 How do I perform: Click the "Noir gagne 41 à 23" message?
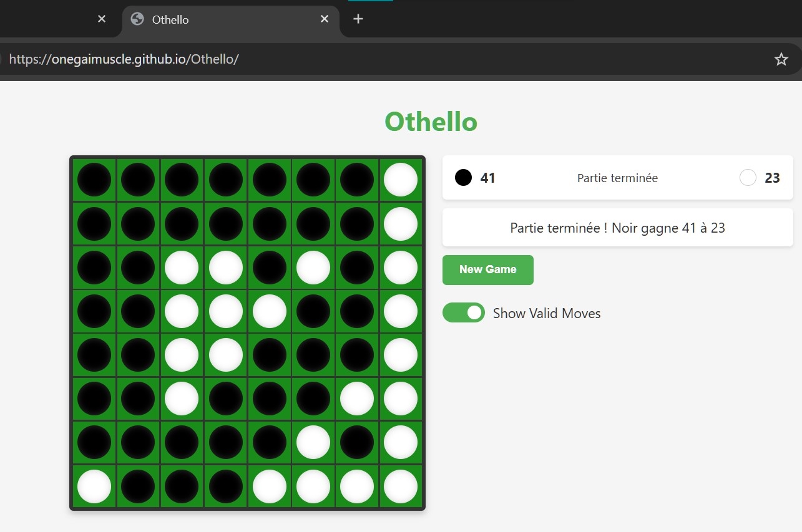click(x=617, y=228)
